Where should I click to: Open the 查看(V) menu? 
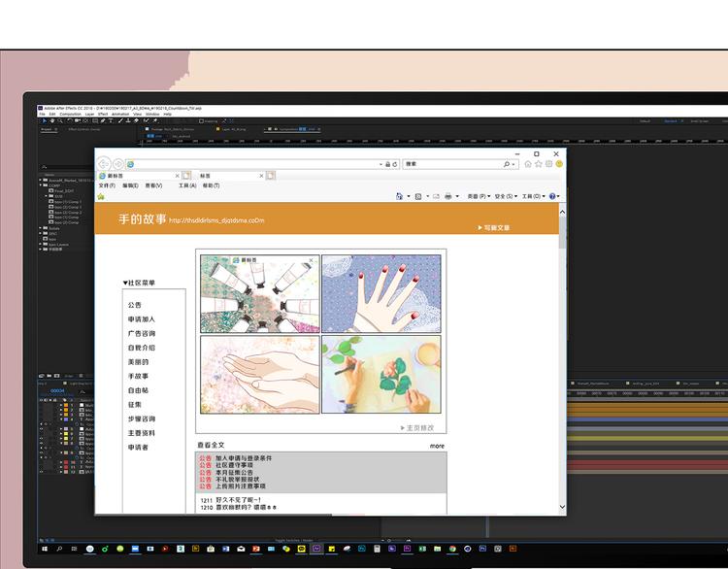click(153, 185)
